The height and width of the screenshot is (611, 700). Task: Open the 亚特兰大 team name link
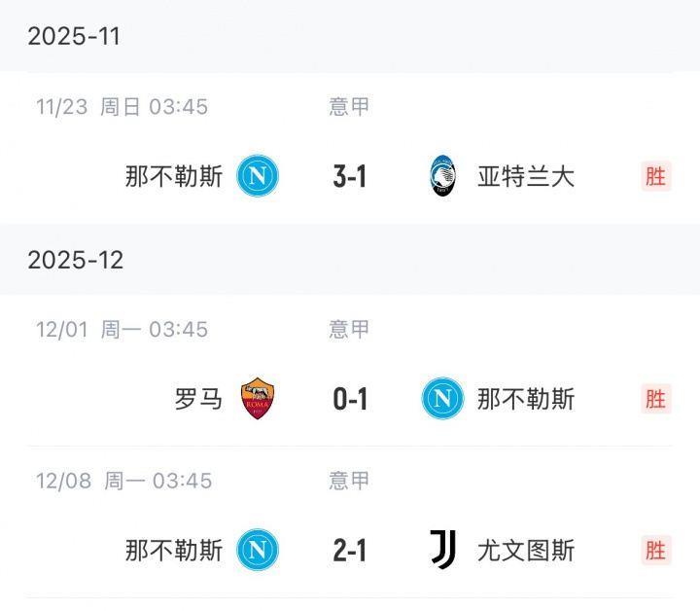tap(526, 177)
